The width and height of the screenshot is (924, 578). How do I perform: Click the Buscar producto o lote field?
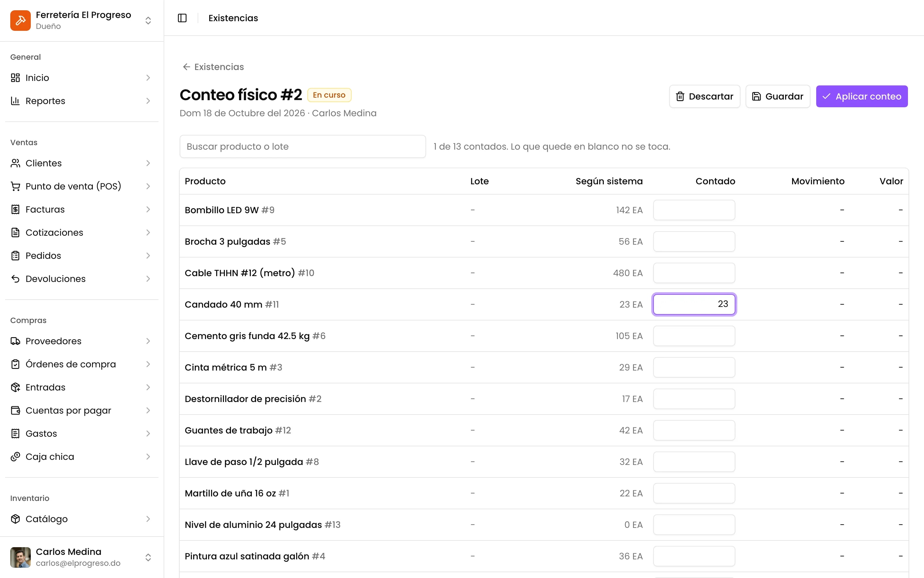pos(303,146)
